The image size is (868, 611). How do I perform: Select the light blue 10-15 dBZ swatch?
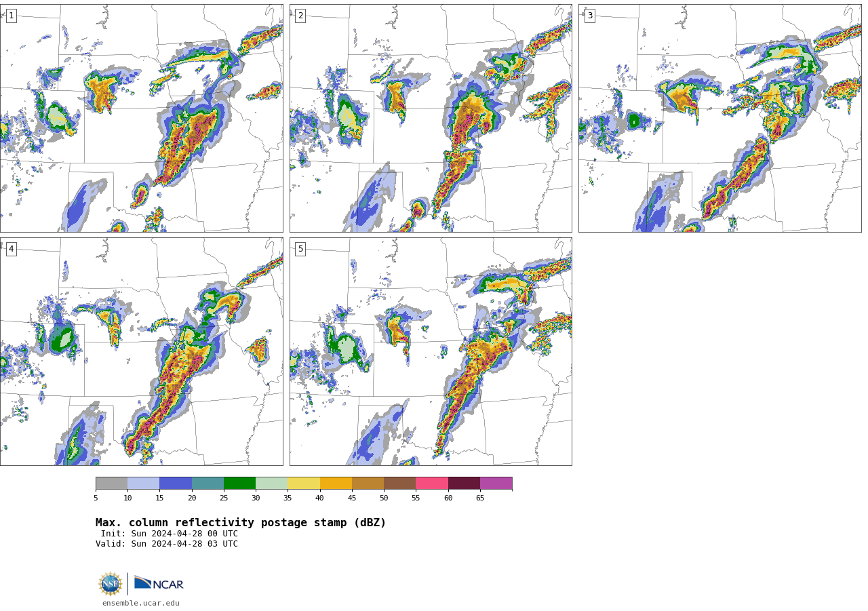pyautogui.click(x=143, y=484)
